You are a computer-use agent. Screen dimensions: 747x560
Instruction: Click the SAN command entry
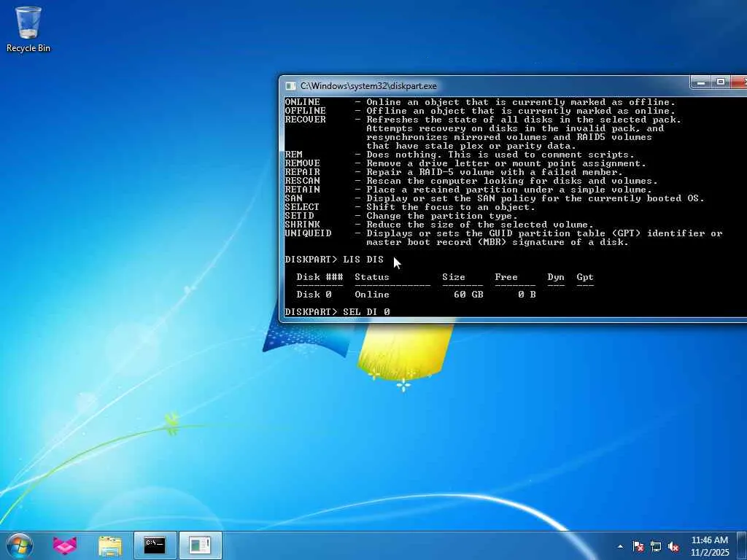(293, 198)
